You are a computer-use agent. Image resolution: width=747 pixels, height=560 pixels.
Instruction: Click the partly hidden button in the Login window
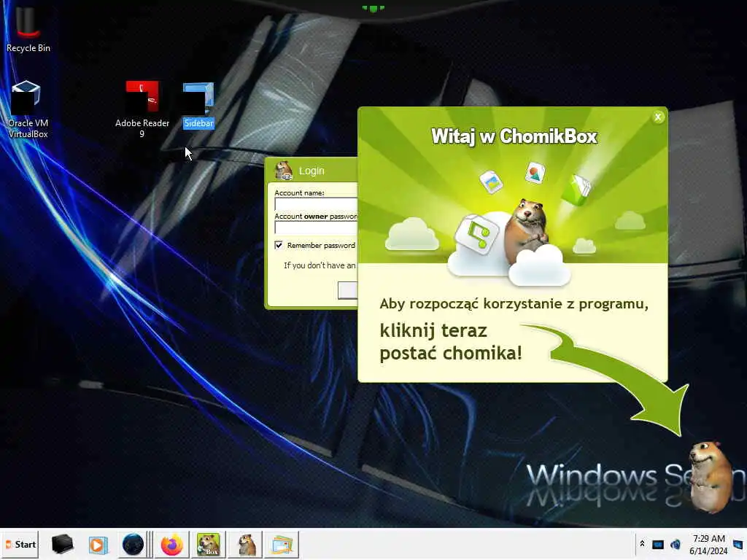click(347, 290)
